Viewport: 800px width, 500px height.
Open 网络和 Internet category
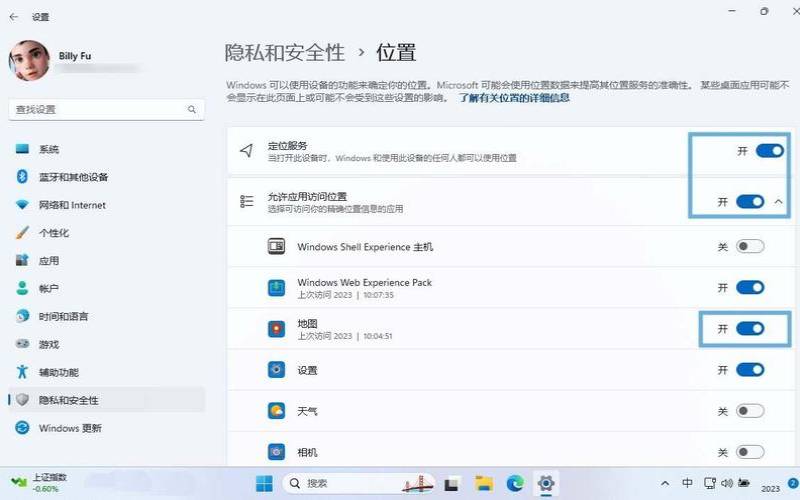coord(106,205)
